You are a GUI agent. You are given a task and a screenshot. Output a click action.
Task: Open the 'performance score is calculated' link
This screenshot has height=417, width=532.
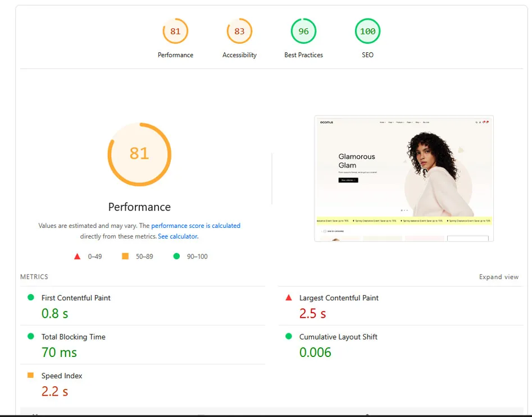click(195, 226)
